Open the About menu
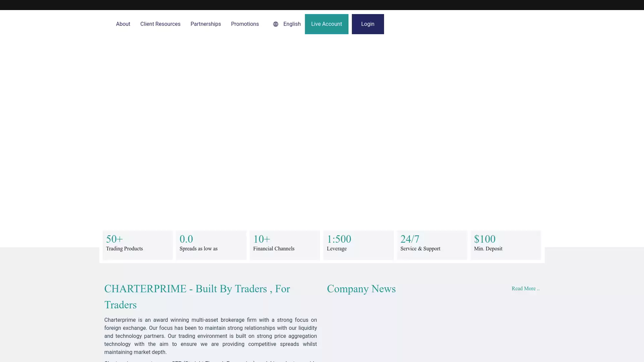The width and height of the screenshot is (644, 362). coord(123,24)
